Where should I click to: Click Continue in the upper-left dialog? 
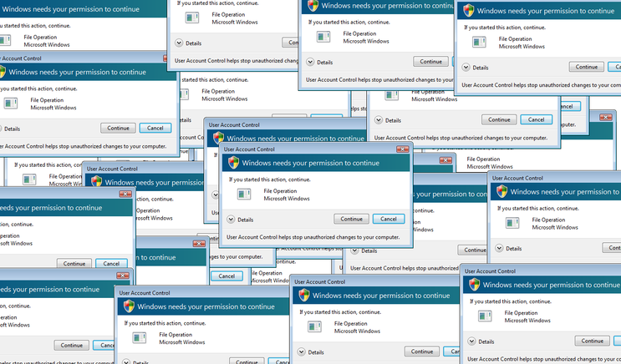[x=118, y=128]
